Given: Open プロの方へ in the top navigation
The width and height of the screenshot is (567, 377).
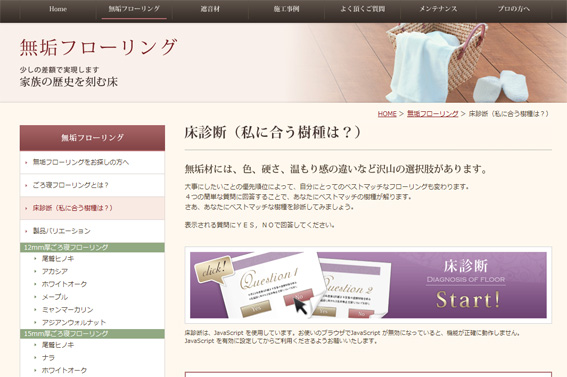Looking at the screenshot, I should click(x=514, y=9).
